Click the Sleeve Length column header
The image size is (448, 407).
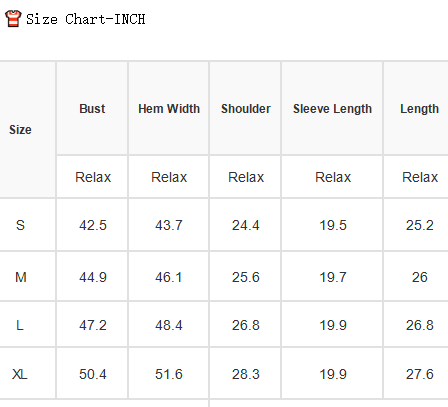[332, 109]
